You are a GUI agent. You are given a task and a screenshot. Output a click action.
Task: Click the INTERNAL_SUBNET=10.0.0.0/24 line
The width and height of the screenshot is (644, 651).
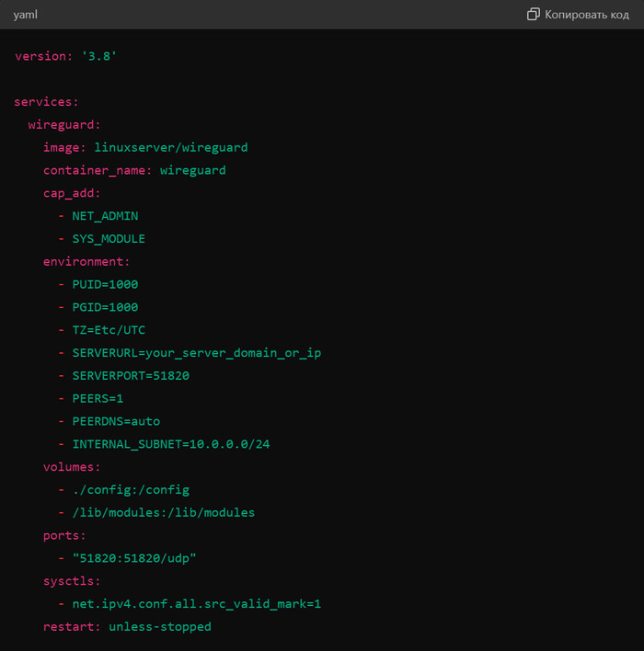click(x=170, y=444)
